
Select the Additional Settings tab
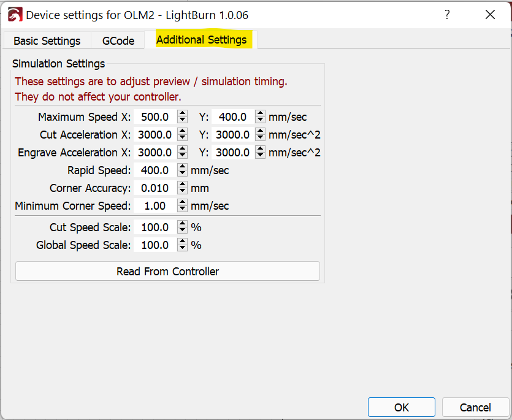click(x=201, y=39)
